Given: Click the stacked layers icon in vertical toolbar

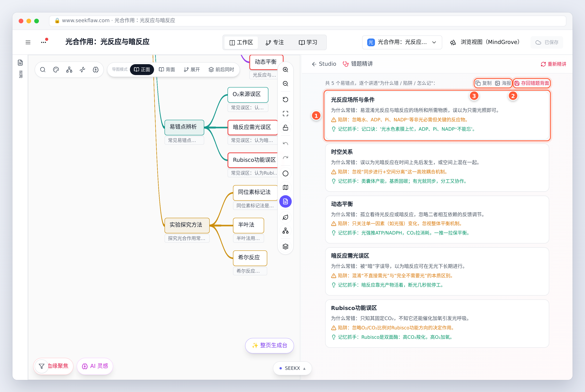Looking at the screenshot, I should click(x=285, y=247).
